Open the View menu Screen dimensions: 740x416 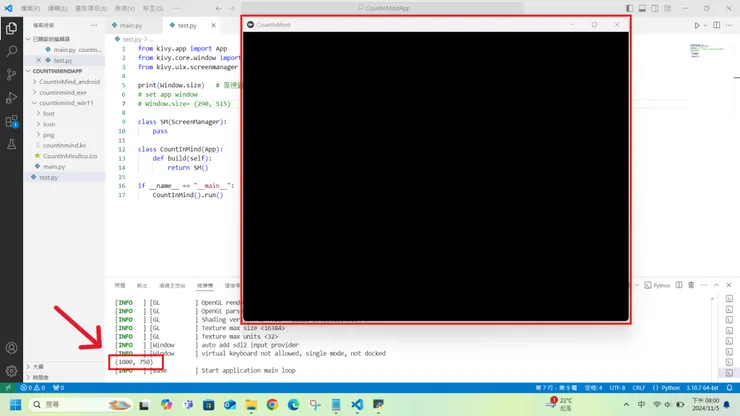pyautogui.click(x=125, y=8)
